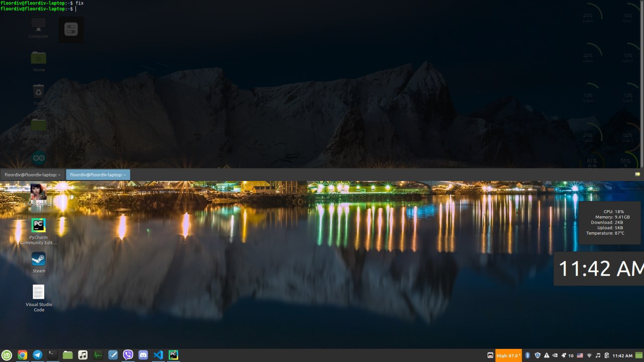This screenshot has width=644, height=362.
Task: Open Viber from the taskbar
Action: pos(128,355)
